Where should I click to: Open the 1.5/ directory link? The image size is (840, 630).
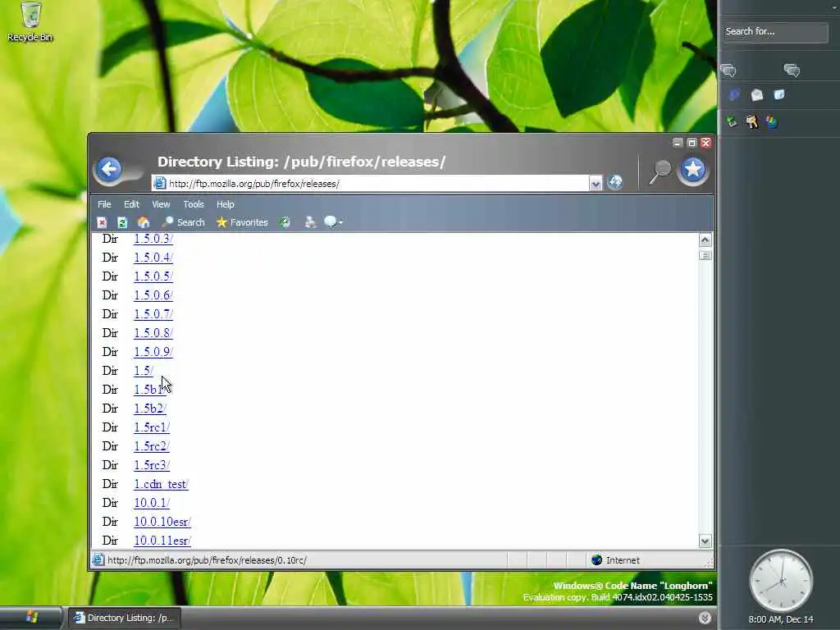143,371
